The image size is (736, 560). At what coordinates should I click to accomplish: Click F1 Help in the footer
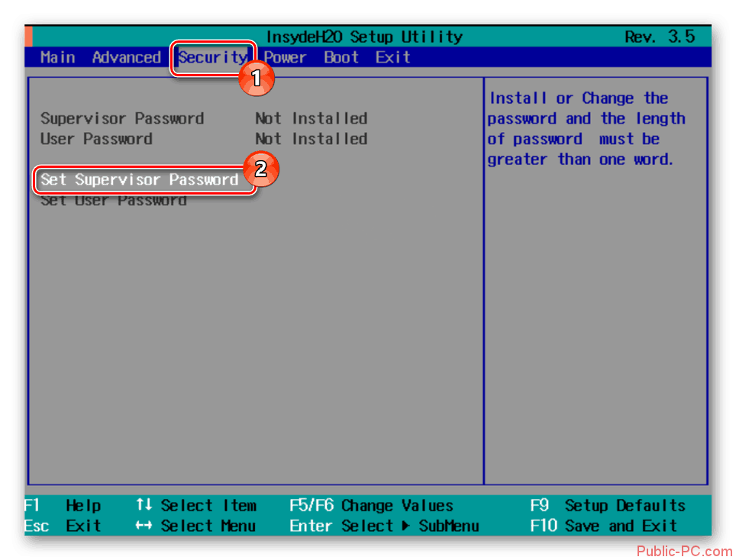point(63,506)
